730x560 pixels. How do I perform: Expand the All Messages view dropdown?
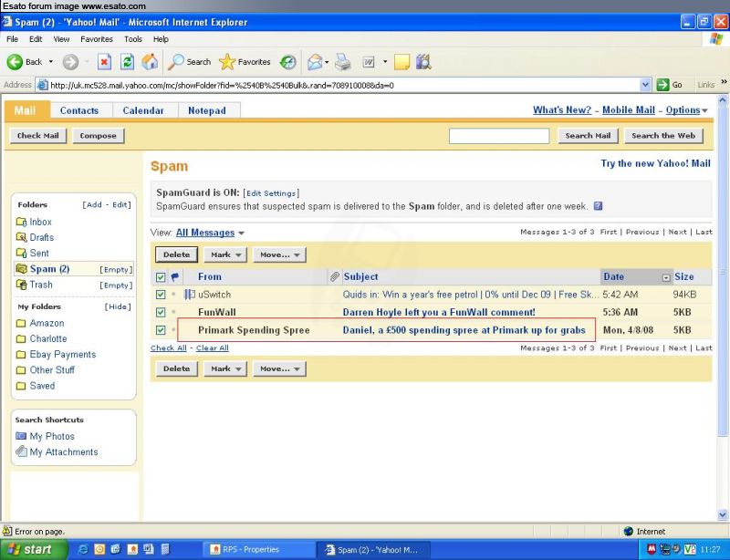coord(241,233)
